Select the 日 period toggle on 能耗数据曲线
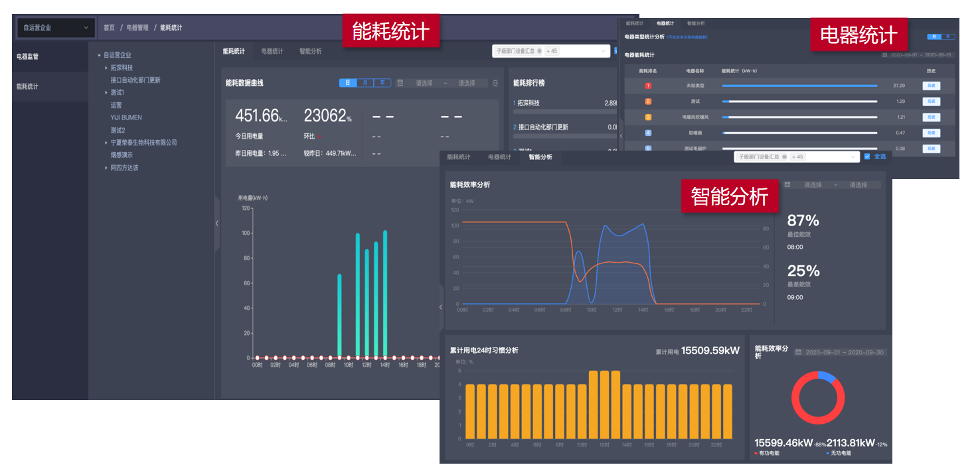Viewport: 980px width, 465px height. [348, 83]
